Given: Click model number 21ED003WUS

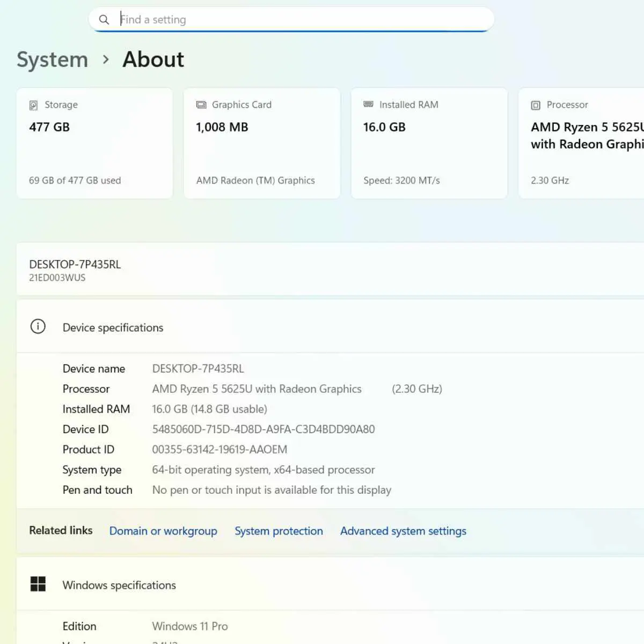Looking at the screenshot, I should tap(57, 277).
